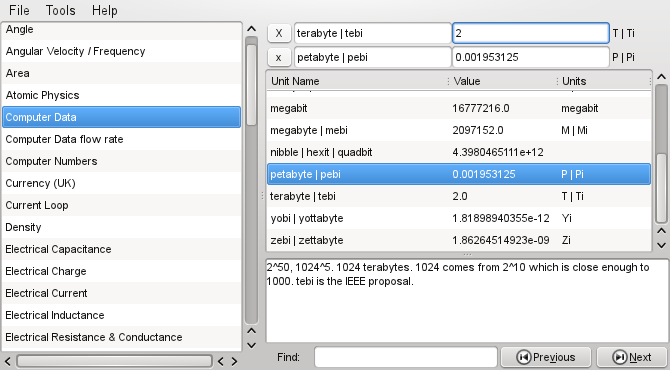Click the Yi units cell
The width and height of the screenshot is (670, 370).
[x=567, y=218]
